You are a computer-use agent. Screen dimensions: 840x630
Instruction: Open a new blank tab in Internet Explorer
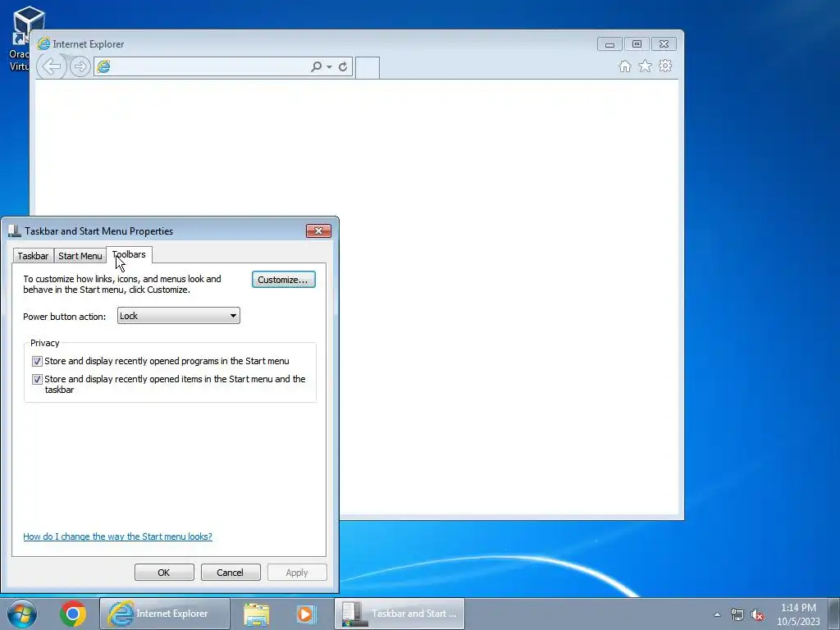(367, 67)
